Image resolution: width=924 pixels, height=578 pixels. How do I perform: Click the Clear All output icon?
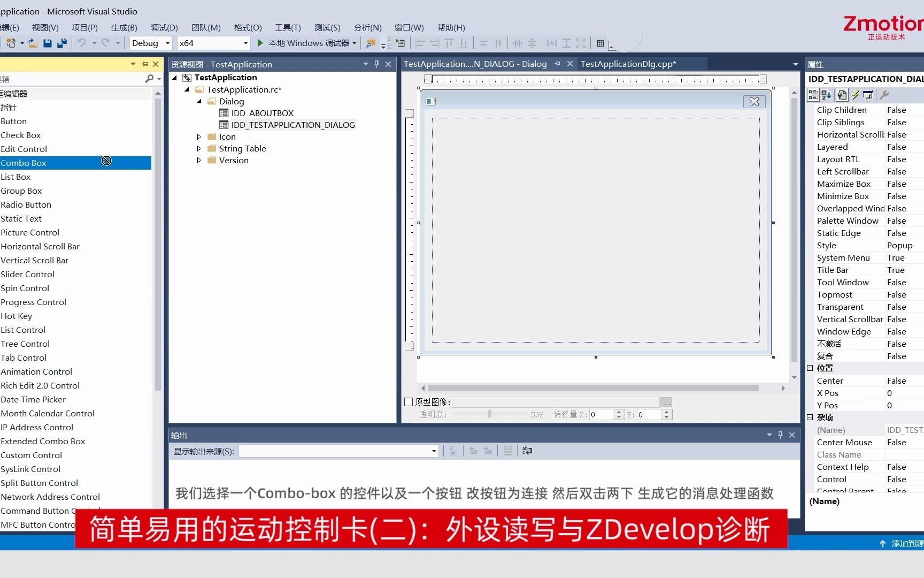(x=507, y=451)
